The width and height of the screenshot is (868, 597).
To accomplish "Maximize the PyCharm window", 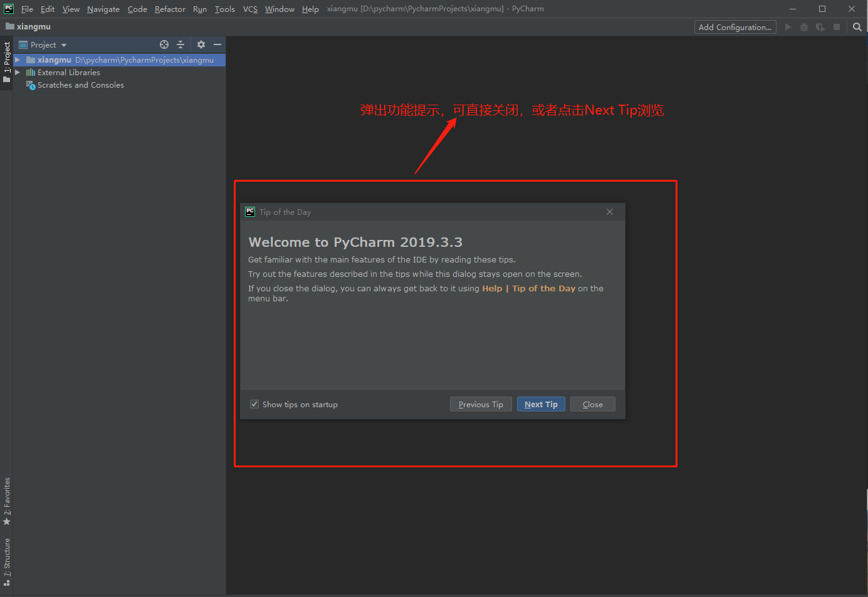I will (822, 9).
